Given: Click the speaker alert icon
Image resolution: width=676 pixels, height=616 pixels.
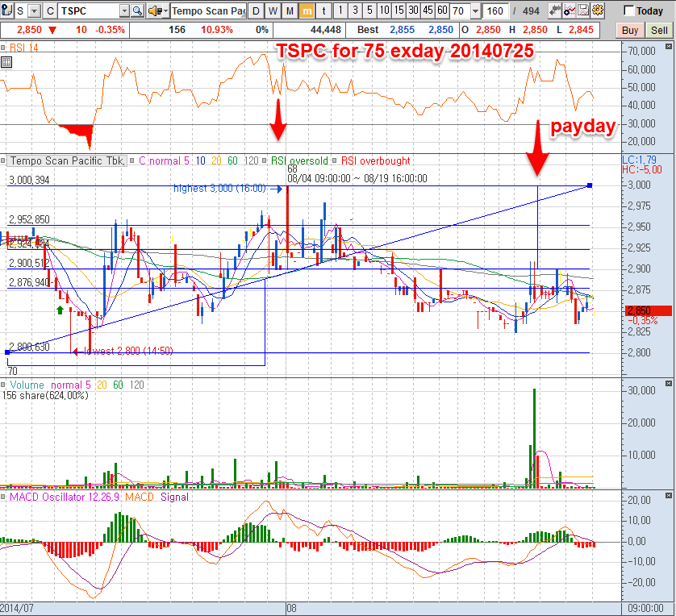Looking at the screenshot, I should (154, 10).
